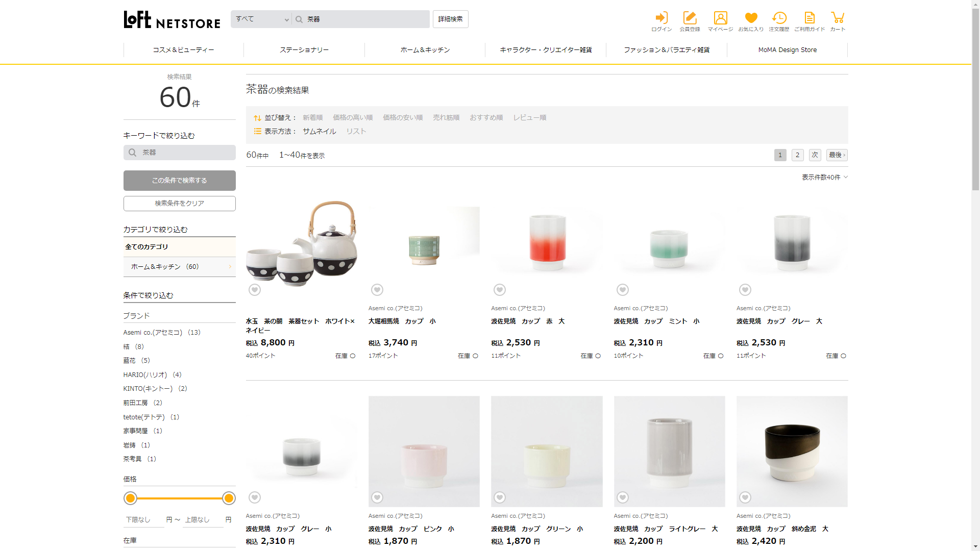Open the ステーショナリー menu
This screenshot has width=980, height=551.
304,50
